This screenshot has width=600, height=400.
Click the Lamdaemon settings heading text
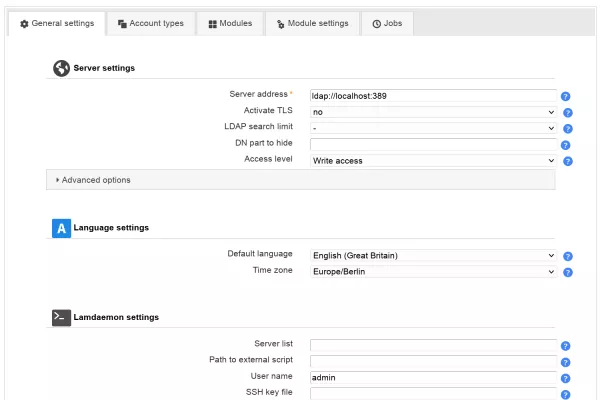116,317
